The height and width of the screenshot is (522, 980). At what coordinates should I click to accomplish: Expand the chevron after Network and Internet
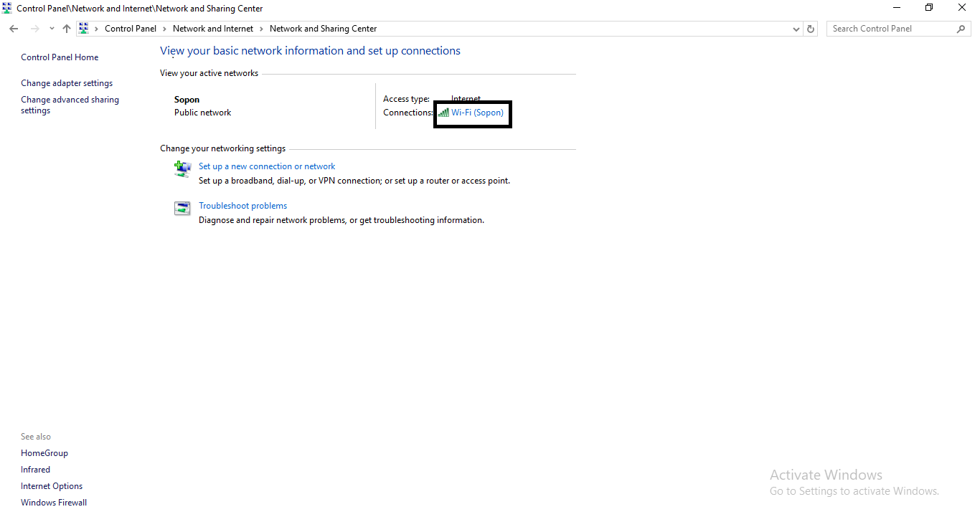click(x=262, y=29)
